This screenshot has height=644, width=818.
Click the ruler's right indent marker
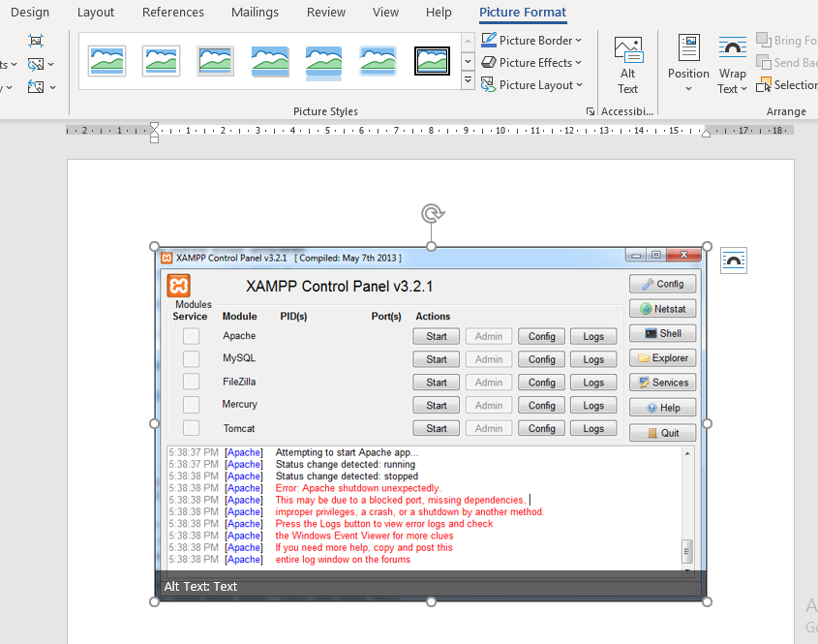pos(706,133)
